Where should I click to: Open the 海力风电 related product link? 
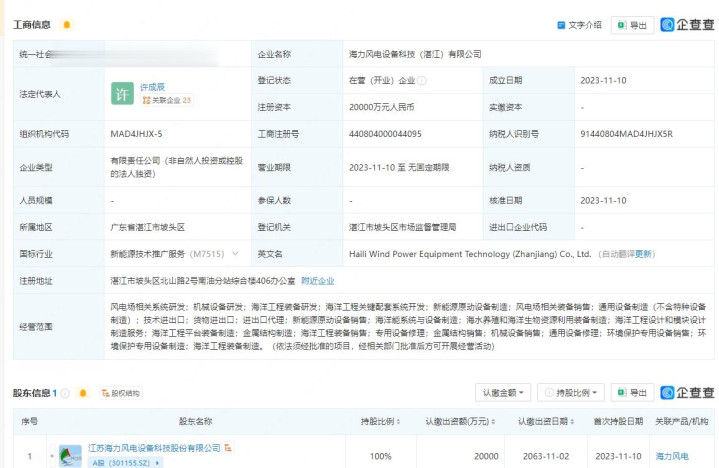pyautogui.click(x=672, y=457)
